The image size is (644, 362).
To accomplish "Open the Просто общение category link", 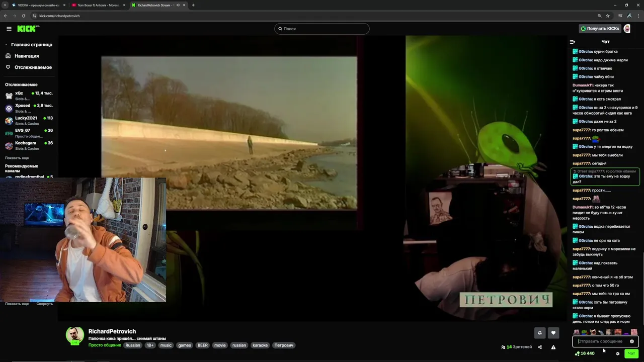I will click(105, 345).
